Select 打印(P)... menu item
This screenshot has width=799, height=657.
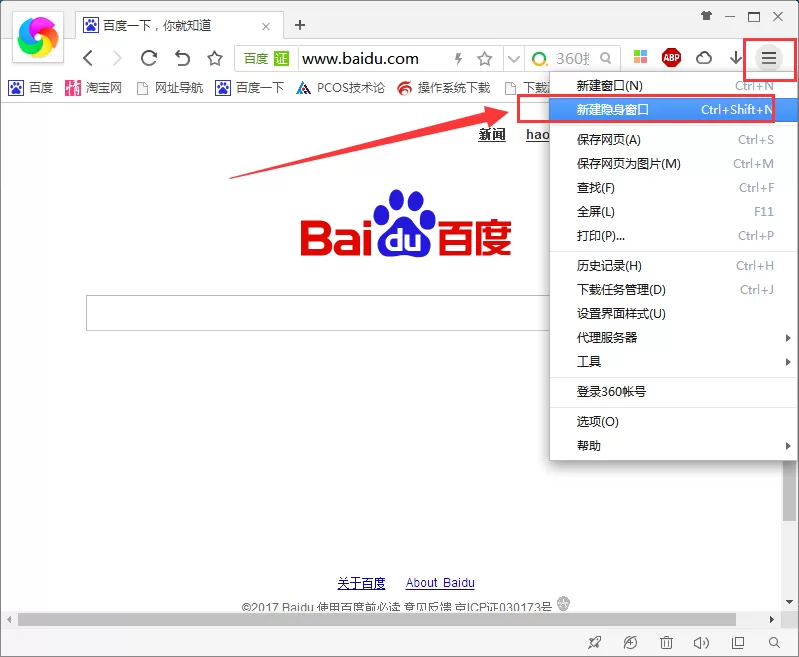click(x=674, y=235)
